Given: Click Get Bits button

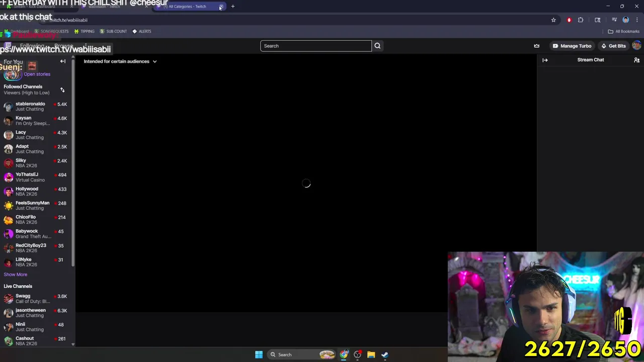Looking at the screenshot, I should [x=613, y=46].
